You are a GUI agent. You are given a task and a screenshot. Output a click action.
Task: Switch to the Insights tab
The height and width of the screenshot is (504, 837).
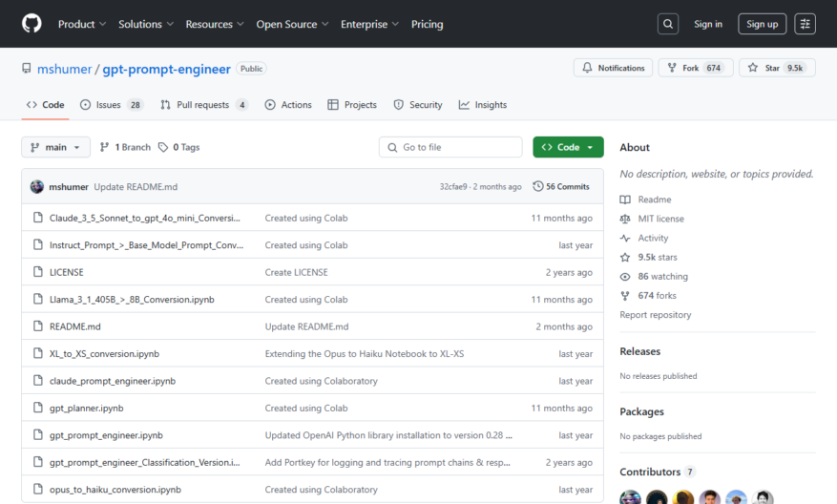483,105
